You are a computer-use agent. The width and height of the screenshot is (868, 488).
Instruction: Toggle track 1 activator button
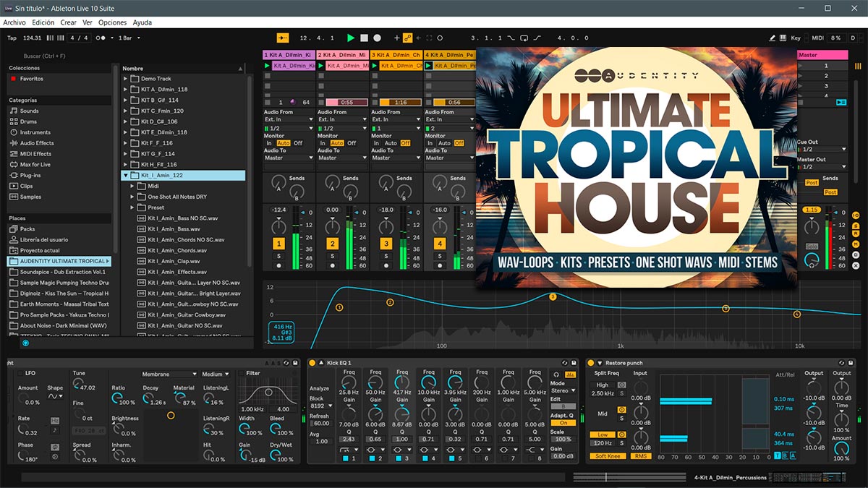point(278,244)
